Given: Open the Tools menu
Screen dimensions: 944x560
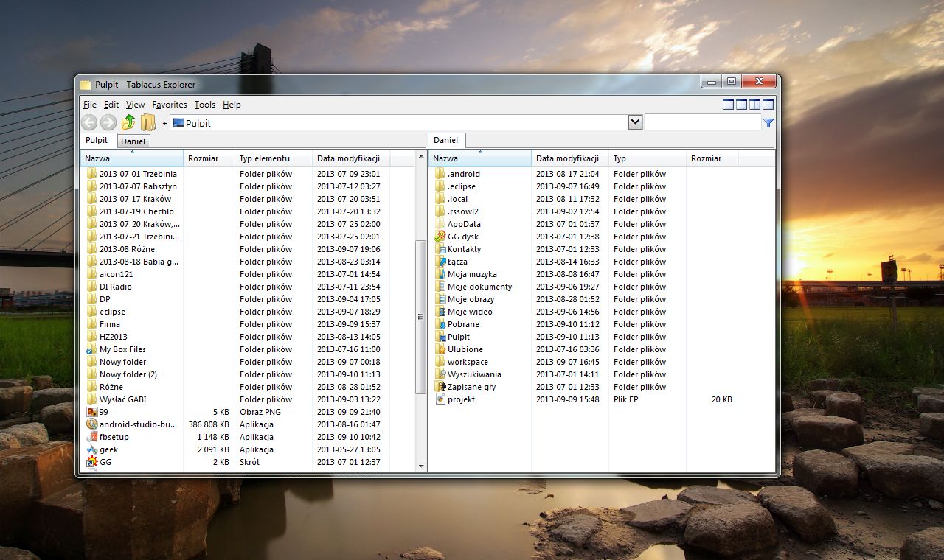Looking at the screenshot, I should (205, 105).
